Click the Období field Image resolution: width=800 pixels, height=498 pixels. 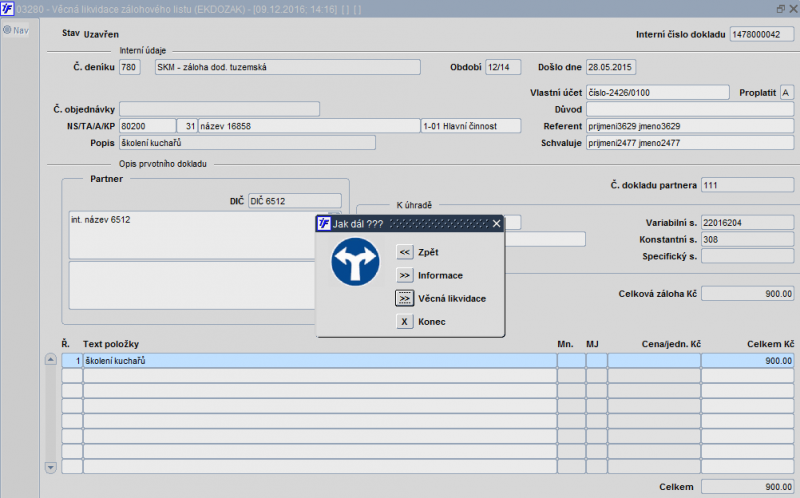click(503, 67)
